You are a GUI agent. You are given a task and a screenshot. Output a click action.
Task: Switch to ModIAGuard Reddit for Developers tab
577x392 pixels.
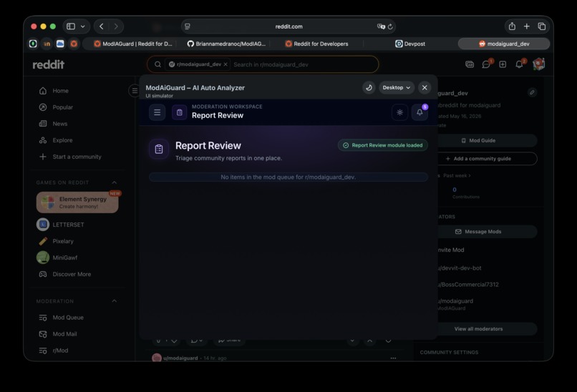[133, 44]
